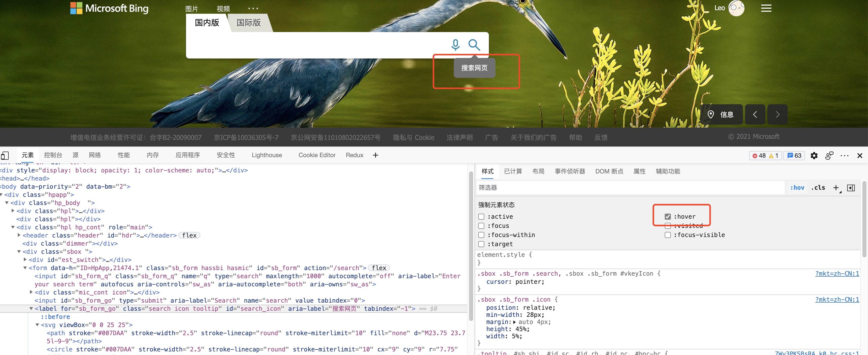Switch to the 国际版 tab

[x=248, y=22]
